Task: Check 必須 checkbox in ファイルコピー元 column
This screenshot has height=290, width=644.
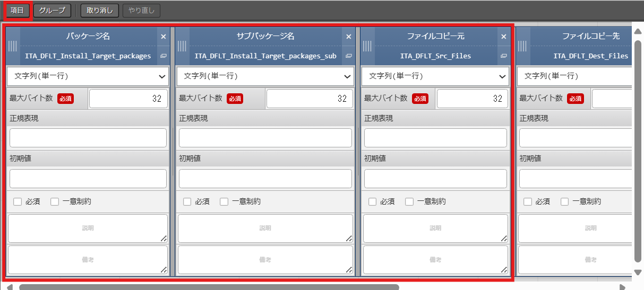Action: [372, 201]
